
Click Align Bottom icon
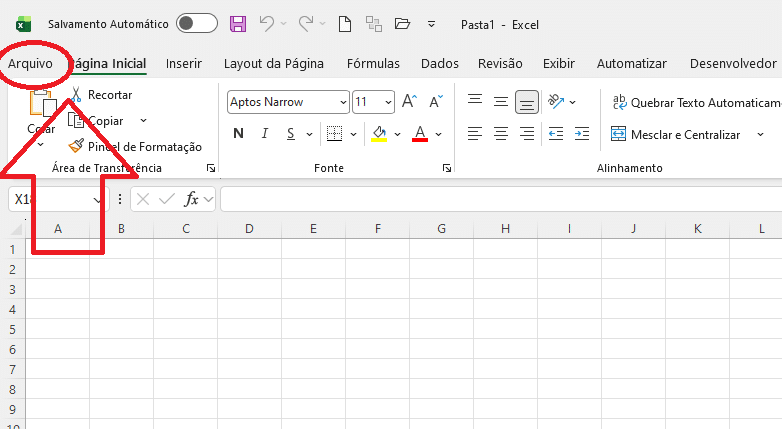tap(527, 102)
